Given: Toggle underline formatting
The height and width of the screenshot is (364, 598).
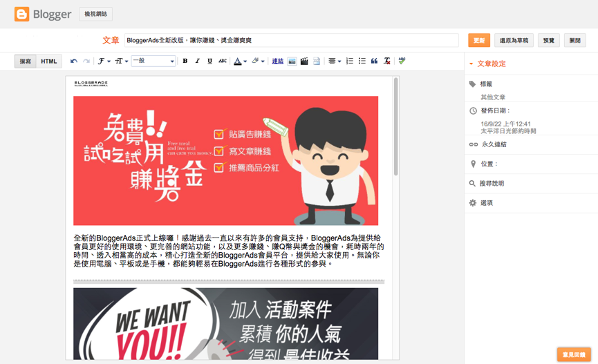Looking at the screenshot, I should click(x=209, y=61).
